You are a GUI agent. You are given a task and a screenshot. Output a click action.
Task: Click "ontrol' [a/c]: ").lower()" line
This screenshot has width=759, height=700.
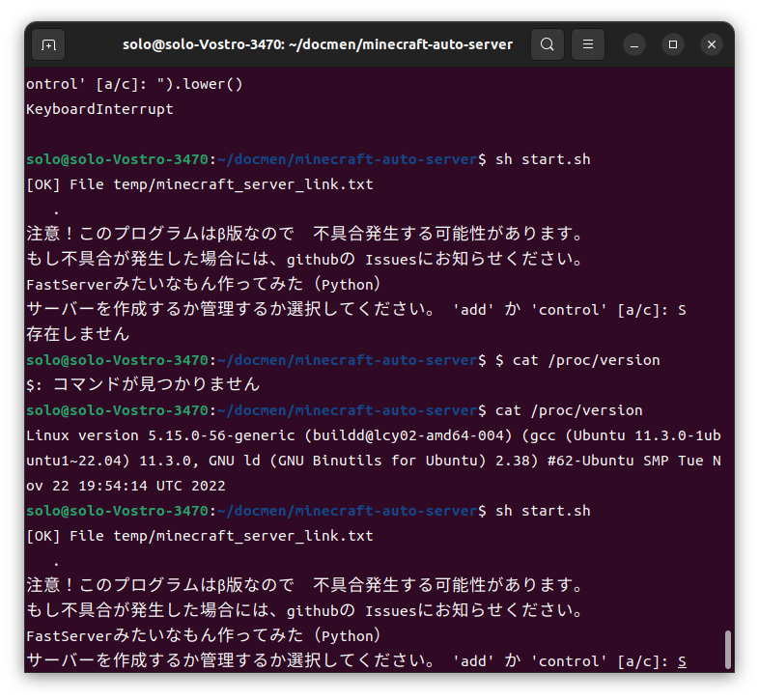click(x=134, y=84)
